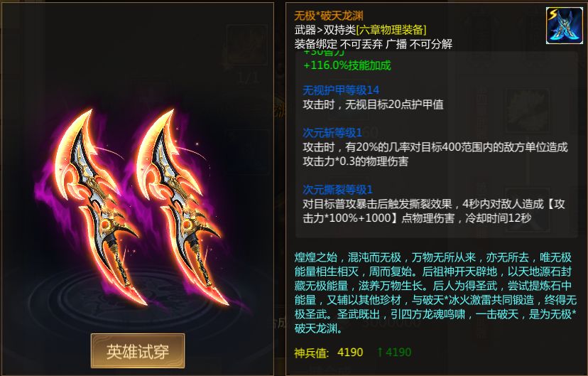Click the [六章物理装备] category tag
588x376 pixels.
pyautogui.click(x=391, y=30)
